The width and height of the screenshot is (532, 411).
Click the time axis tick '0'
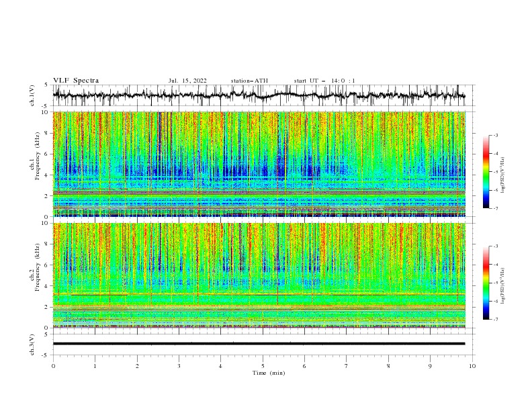[x=53, y=366]
